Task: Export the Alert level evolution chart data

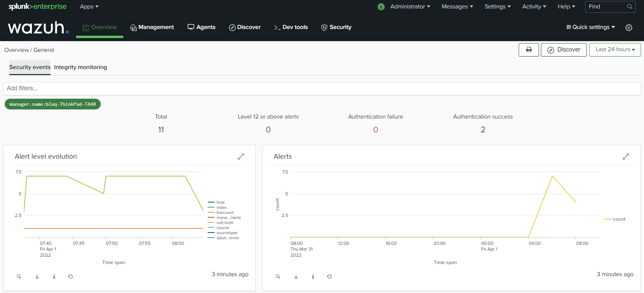Action: click(37, 276)
